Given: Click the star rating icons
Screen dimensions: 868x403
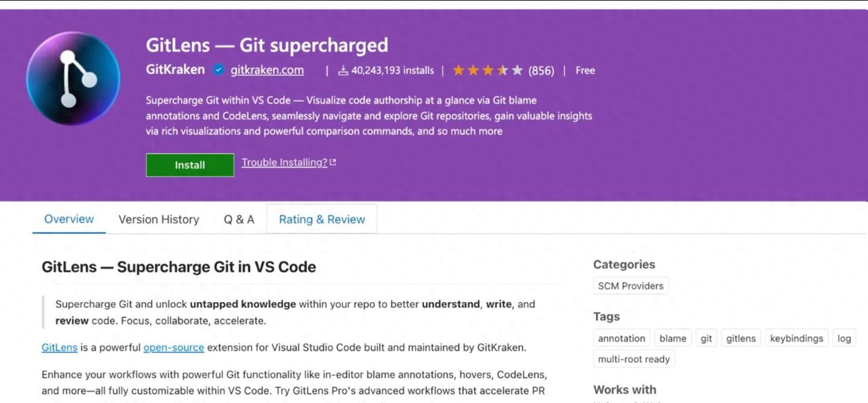Looking at the screenshot, I should coord(488,70).
